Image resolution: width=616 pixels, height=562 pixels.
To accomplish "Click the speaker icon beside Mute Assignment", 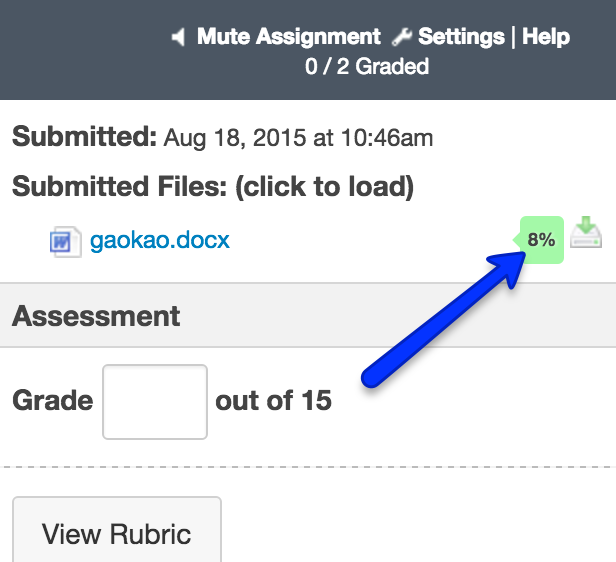I will click(178, 38).
